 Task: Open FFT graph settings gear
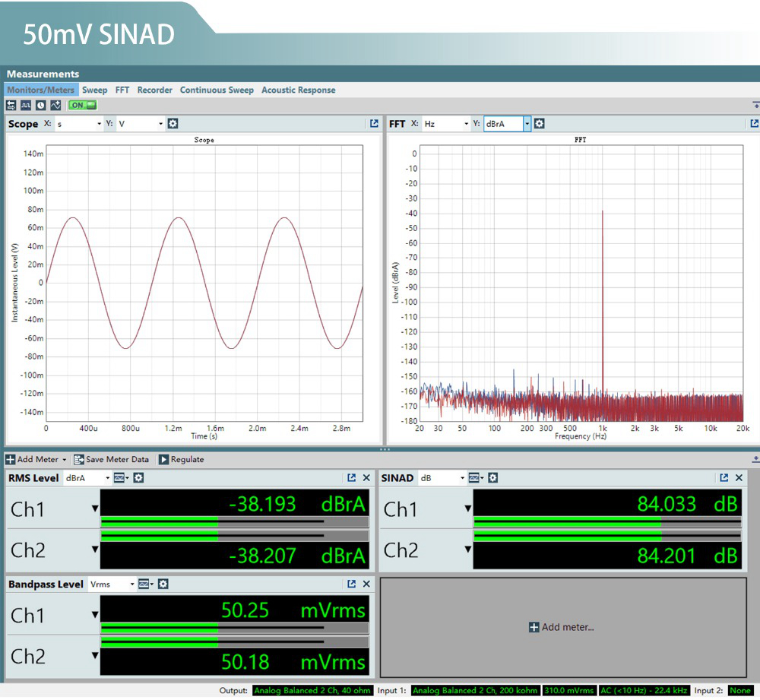click(539, 124)
